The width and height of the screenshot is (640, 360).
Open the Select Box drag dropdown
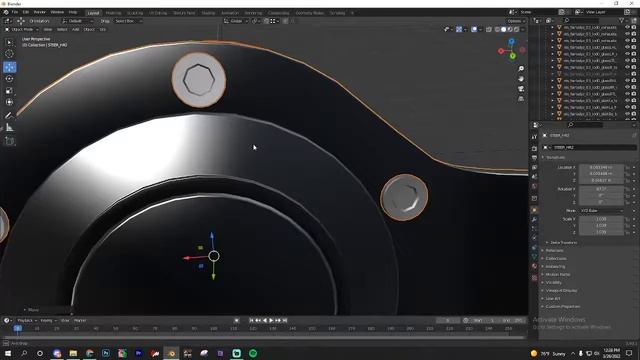coord(128,21)
